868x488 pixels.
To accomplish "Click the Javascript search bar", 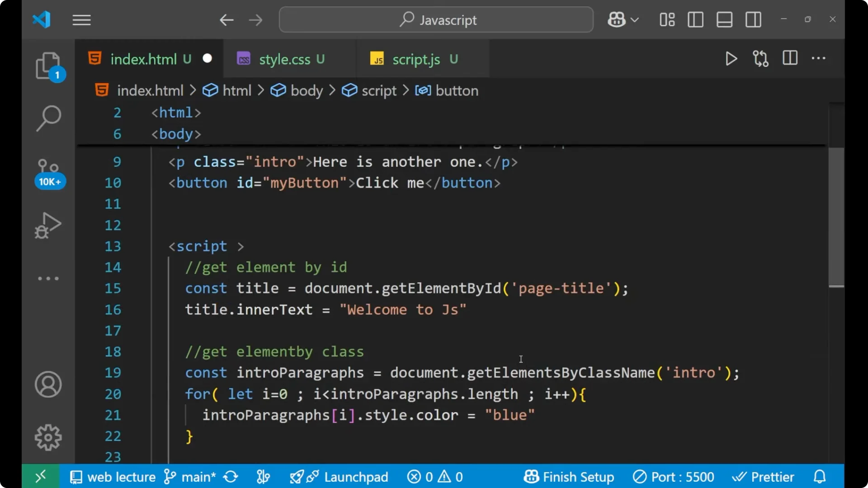I will click(435, 19).
